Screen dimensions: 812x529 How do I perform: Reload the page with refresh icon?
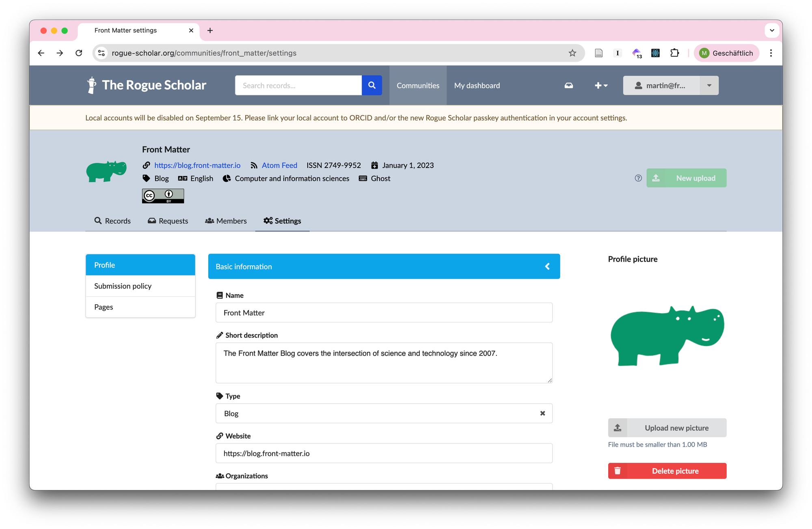tap(79, 53)
